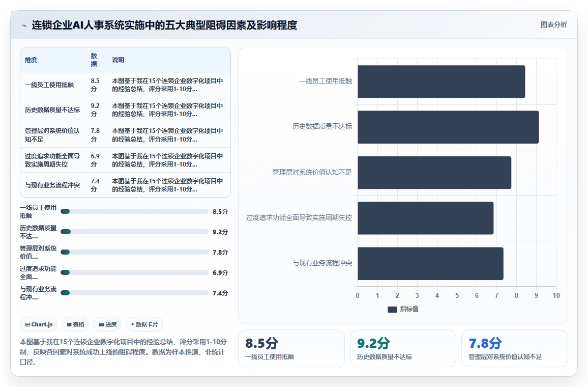This screenshot has height=387, width=588.
Task: Click the title icon beside the heading
Action: coord(24,25)
